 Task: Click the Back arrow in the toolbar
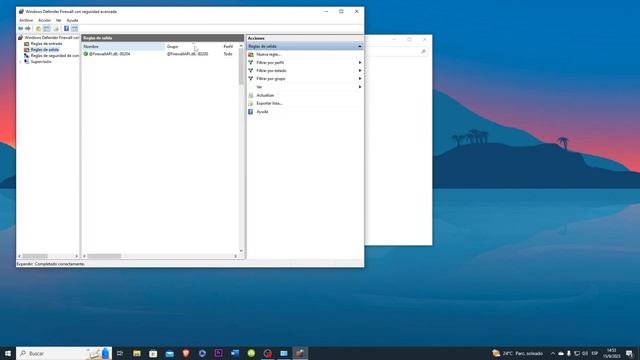[20, 29]
